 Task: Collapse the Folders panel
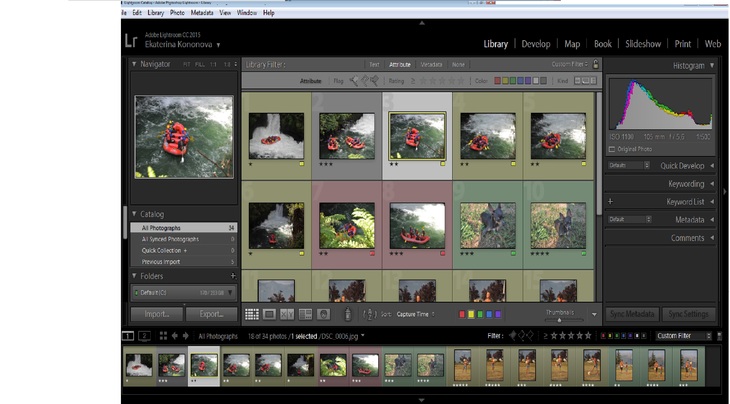(x=134, y=276)
